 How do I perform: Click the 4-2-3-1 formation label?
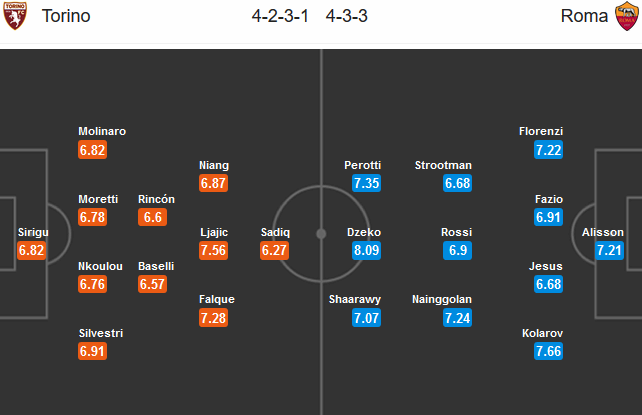[x=280, y=16]
